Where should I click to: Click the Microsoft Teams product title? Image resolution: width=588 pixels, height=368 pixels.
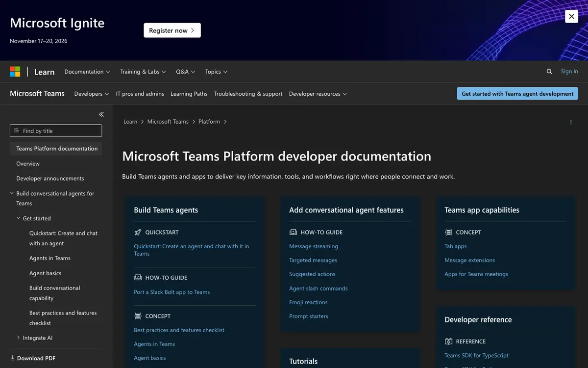[37, 94]
